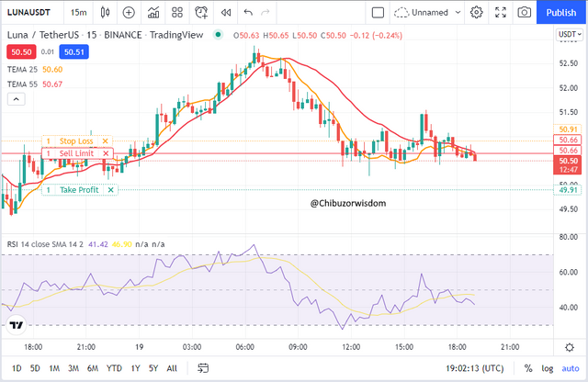Set date range to All
588x382 pixels.
tap(172, 368)
